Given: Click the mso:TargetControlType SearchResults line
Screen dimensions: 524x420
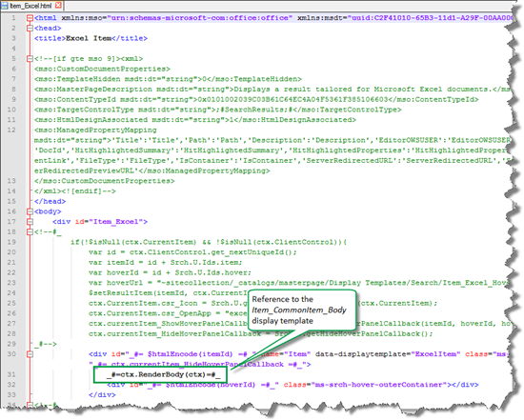Looking at the screenshot, I should [x=217, y=110].
